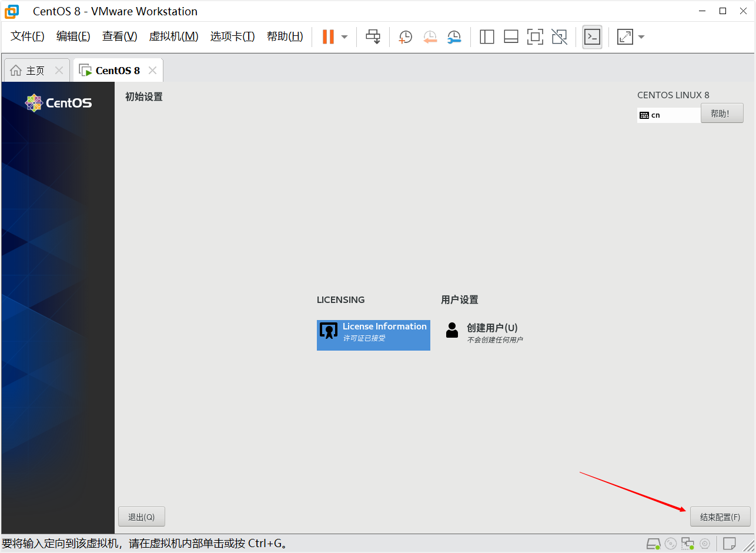
Task: Open the stretch guest dropdown arrow
Action: click(x=641, y=36)
